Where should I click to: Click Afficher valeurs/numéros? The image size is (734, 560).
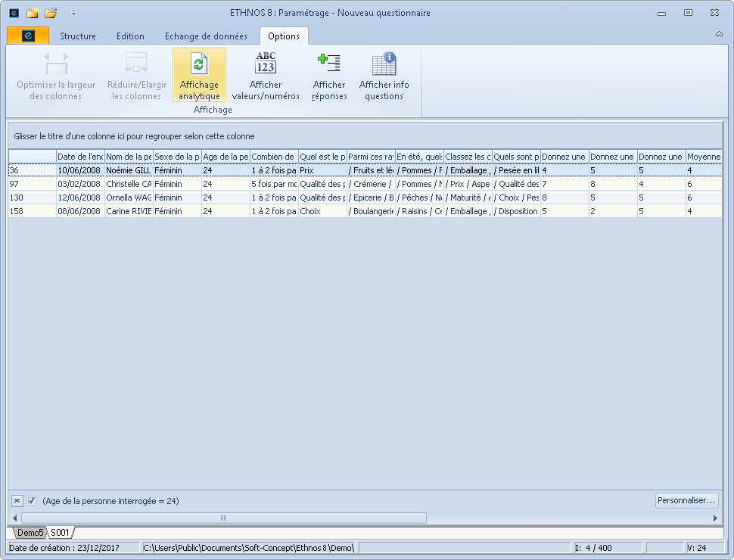[x=266, y=76]
